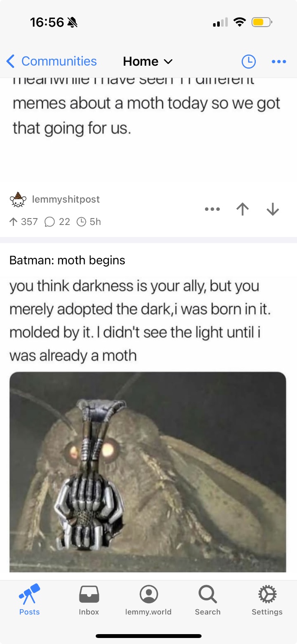Viewport: 297px width, 644px height.
Task: Tap the 357 upvote score indicator
Action: click(24, 222)
